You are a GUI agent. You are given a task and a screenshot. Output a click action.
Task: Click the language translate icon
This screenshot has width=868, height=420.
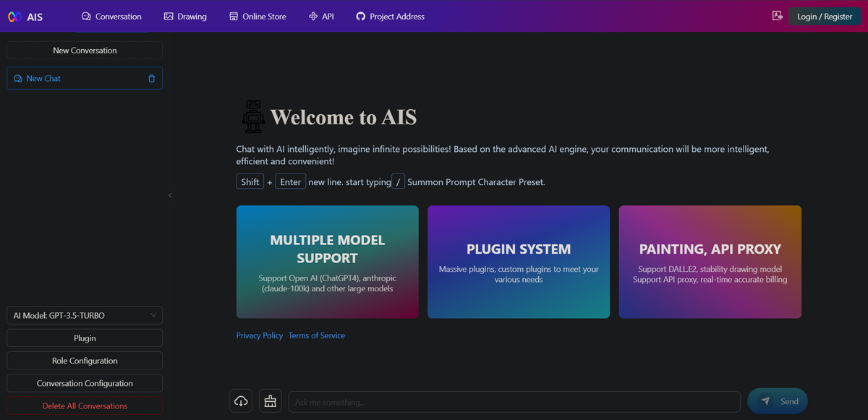(778, 16)
